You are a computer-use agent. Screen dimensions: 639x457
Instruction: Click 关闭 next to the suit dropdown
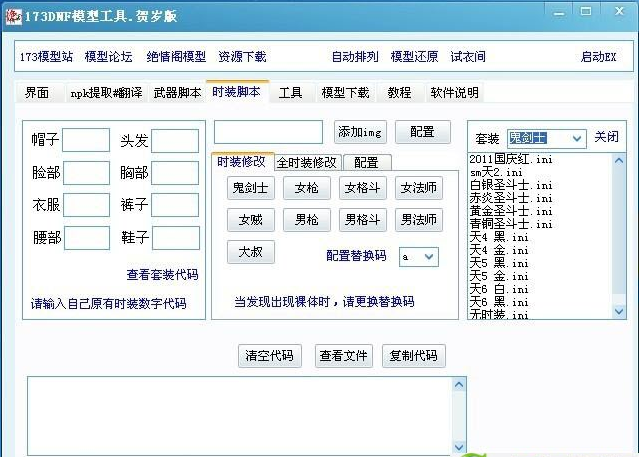click(606, 137)
